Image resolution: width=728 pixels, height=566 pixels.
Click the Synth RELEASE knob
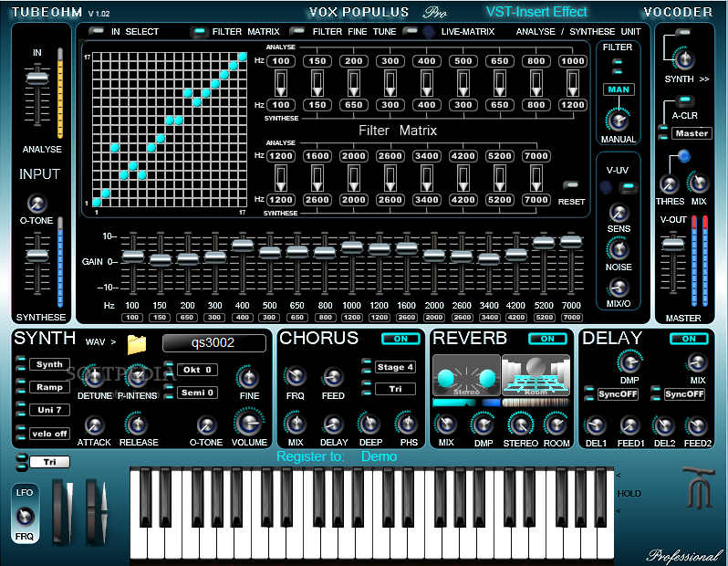(x=137, y=424)
